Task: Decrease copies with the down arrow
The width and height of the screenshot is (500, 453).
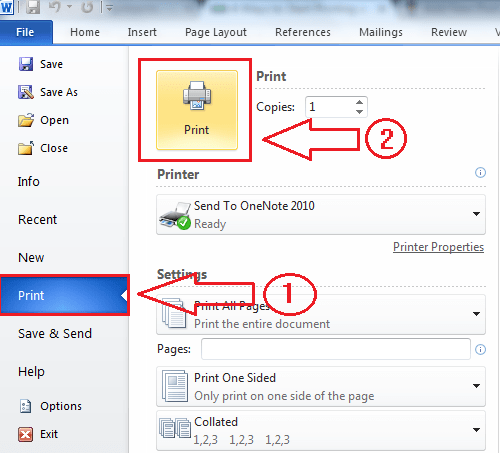Action: click(x=359, y=112)
